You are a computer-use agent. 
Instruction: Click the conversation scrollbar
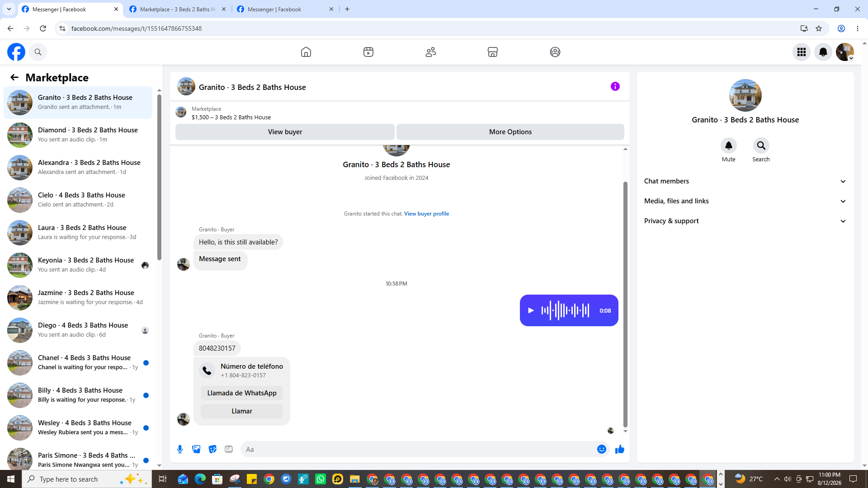tap(625, 304)
